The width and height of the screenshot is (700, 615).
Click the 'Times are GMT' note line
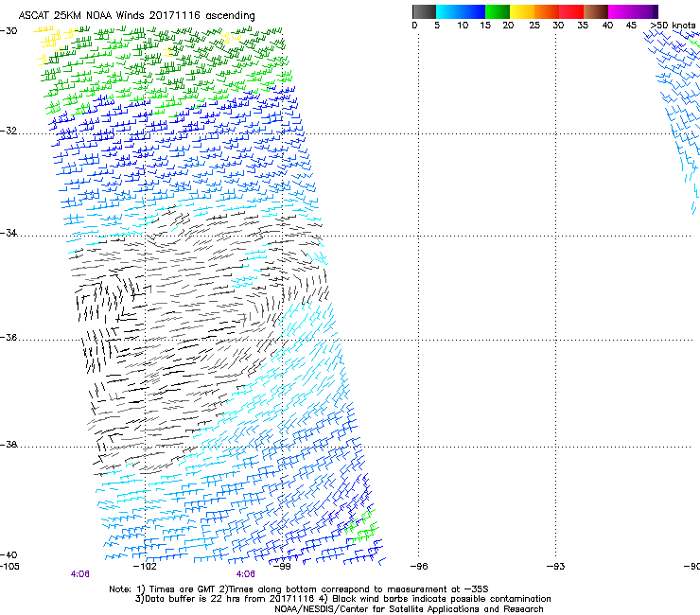pyautogui.click(x=299, y=589)
